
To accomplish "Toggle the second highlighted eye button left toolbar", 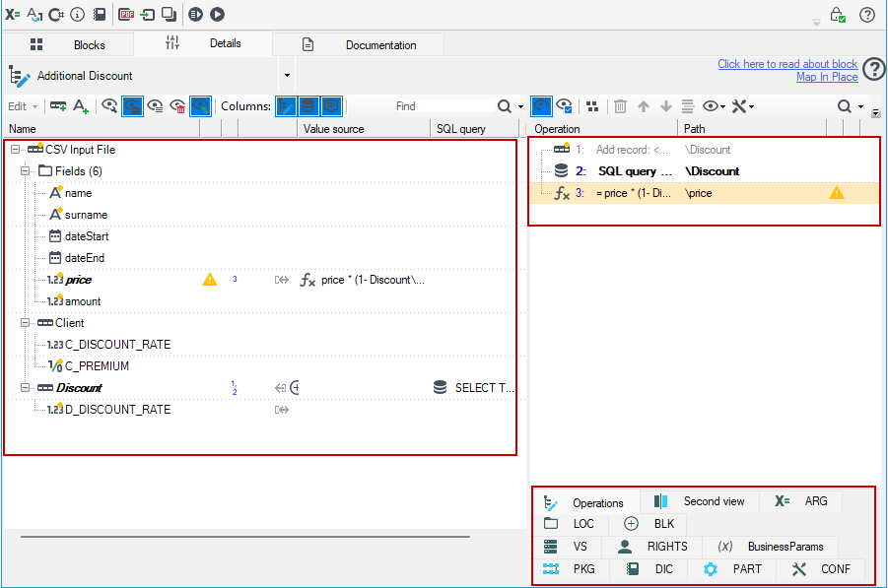I will pyautogui.click(x=200, y=106).
